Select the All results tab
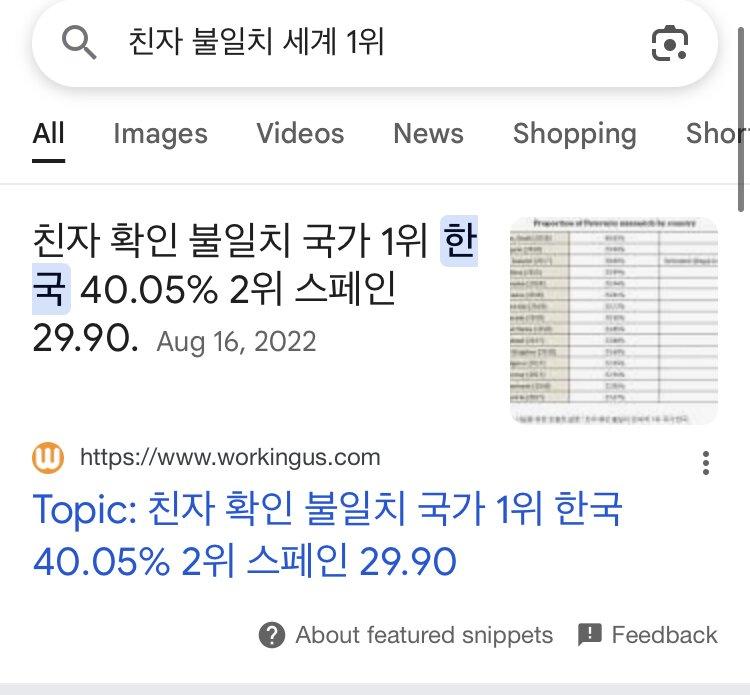Screen dimensions: 750x695 tap(48, 133)
